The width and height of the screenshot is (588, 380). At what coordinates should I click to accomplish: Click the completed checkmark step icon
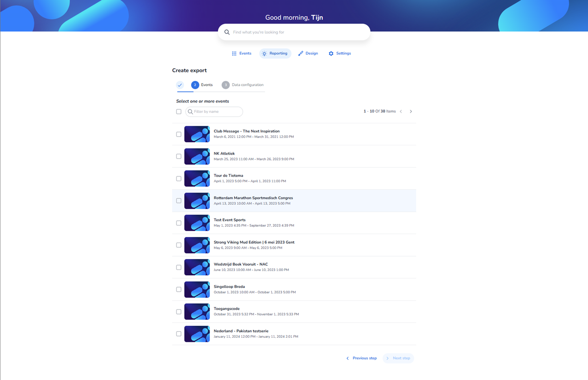click(x=180, y=85)
